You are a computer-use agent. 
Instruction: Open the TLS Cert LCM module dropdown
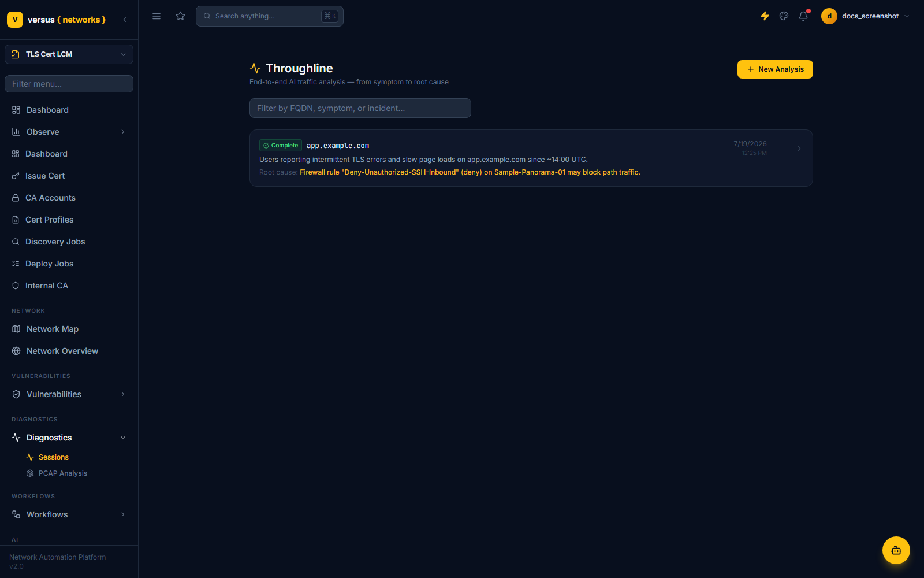(x=69, y=54)
